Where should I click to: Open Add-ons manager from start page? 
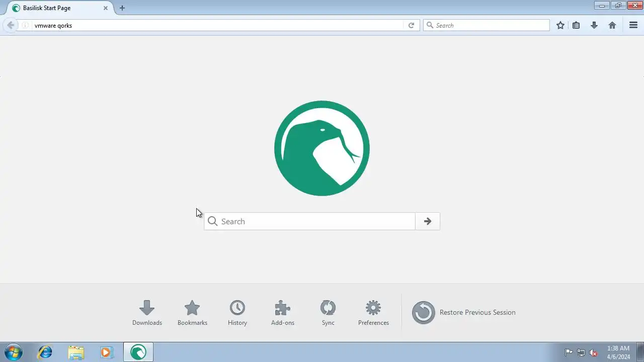click(x=283, y=312)
